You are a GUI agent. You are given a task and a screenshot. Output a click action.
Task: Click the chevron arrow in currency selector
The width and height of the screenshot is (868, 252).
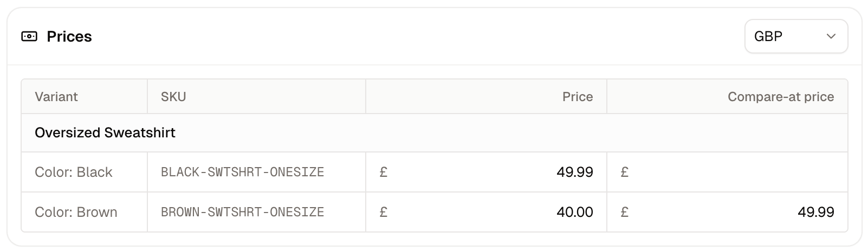[831, 37]
